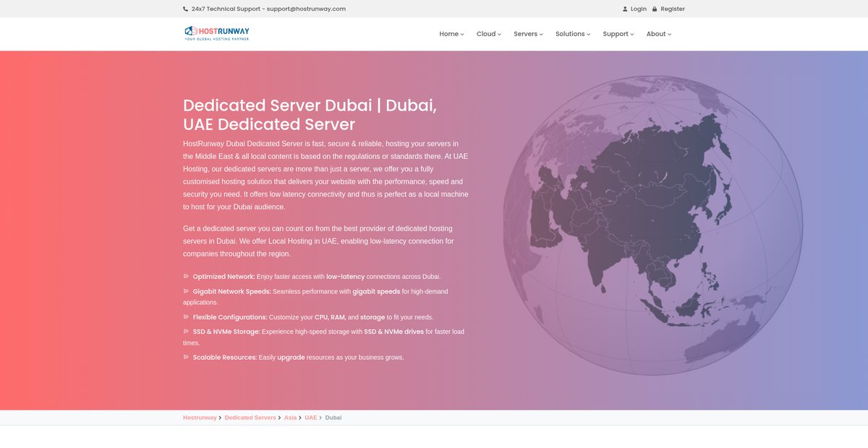868x448 pixels.
Task: Open the Cloud menu
Action: pos(488,34)
